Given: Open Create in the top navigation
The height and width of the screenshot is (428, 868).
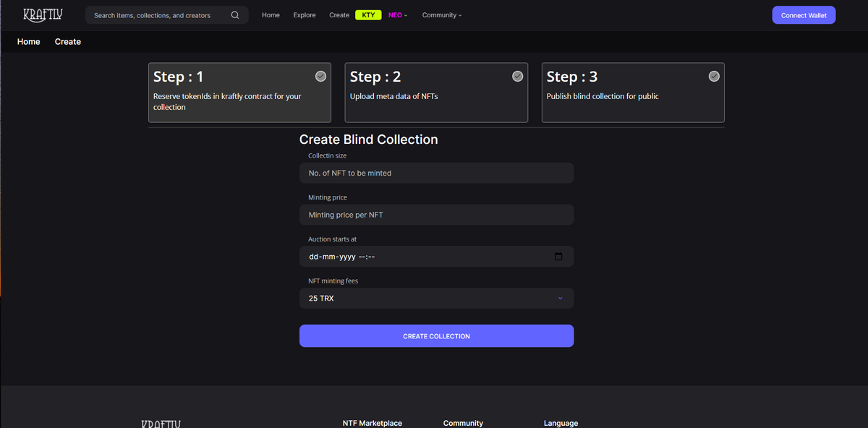Looking at the screenshot, I should pyautogui.click(x=339, y=15).
